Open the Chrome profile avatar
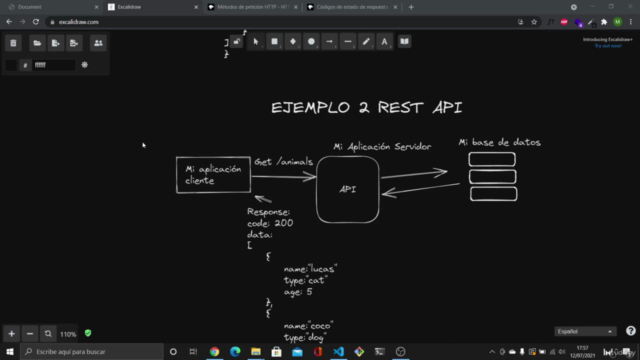640x360 pixels. coord(618,22)
